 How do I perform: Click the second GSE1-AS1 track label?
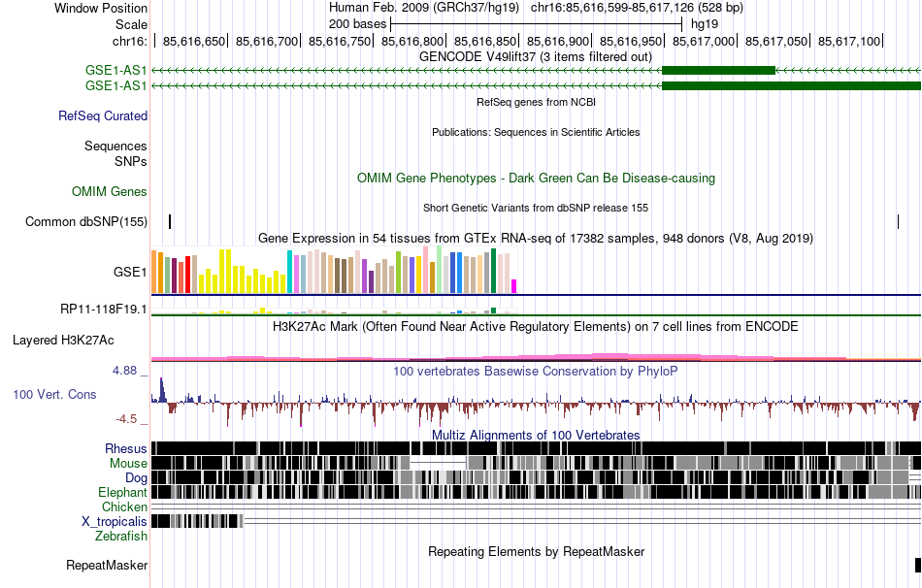pyautogui.click(x=115, y=85)
